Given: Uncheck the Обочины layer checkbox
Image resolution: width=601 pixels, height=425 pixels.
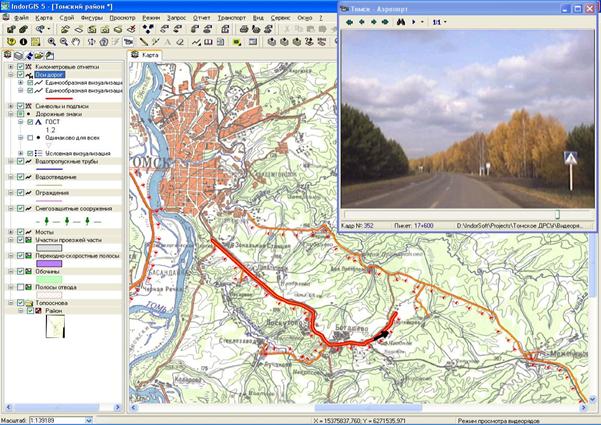Looking at the screenshot, I should [19, 271].
